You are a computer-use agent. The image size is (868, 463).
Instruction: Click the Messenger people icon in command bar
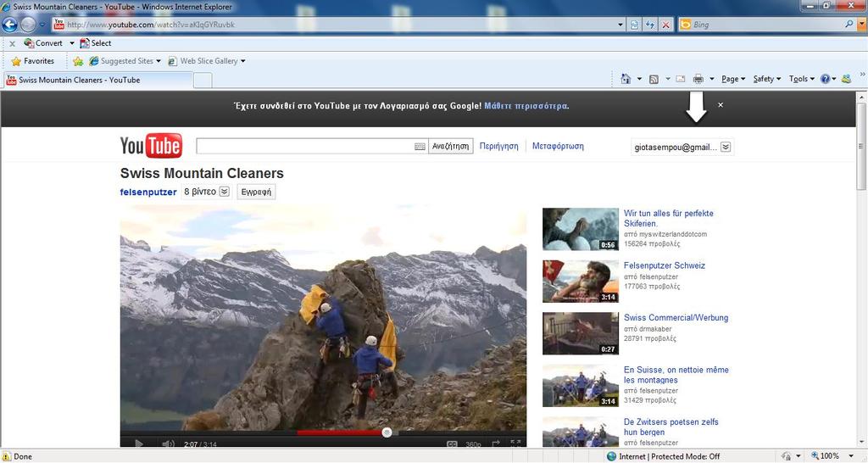(846, 79)
